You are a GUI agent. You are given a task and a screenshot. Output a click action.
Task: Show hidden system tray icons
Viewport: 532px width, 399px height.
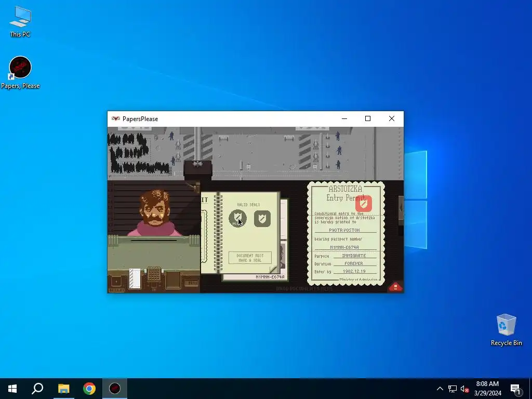[x=440, y=389]
